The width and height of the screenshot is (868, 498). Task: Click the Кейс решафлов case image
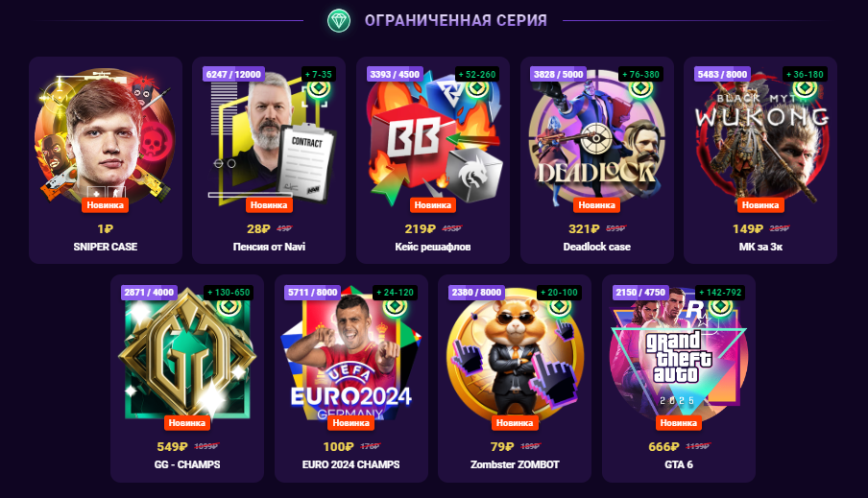pos(433,137)
